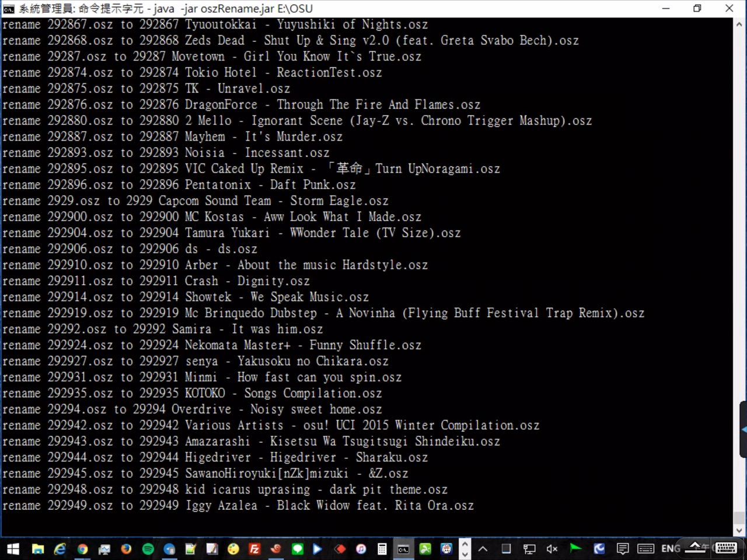Open the green app taskbar icon

(425, 549)
